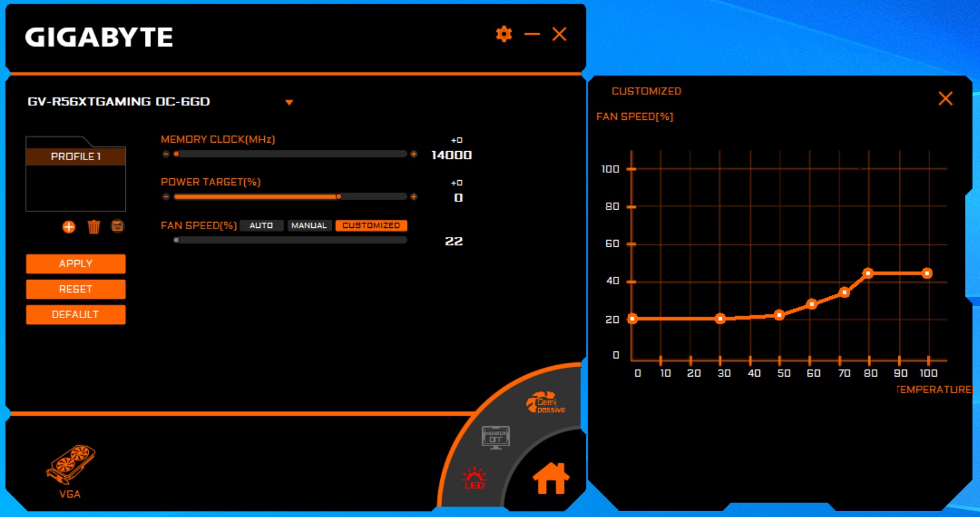Viewport: 980px width, 517px height.
Task: Click the POWER TARGET(%) label
Action: (x=210, y=182)
